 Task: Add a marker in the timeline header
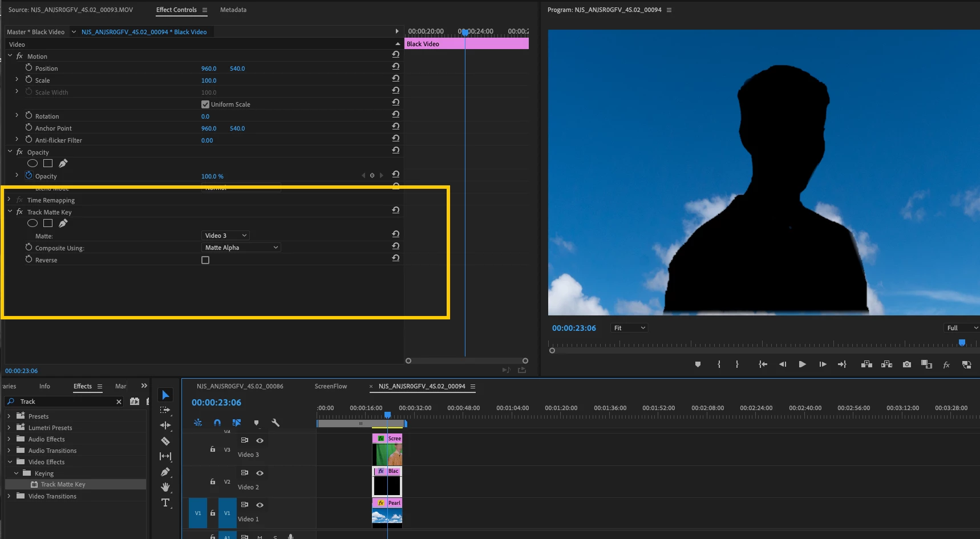pyautogui.click(x=256, y=423)
